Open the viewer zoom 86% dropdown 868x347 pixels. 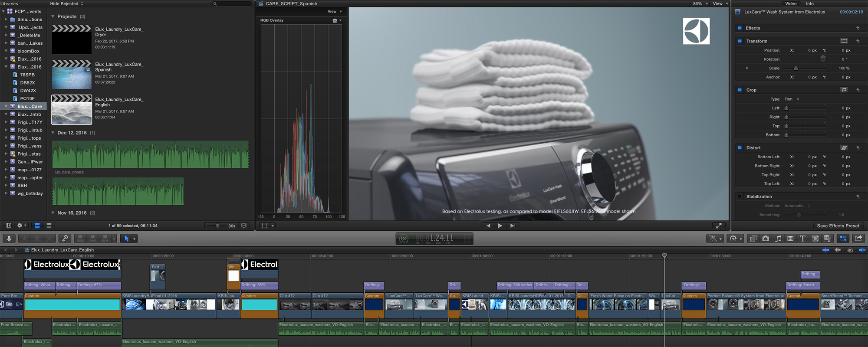tap(700, 3)
